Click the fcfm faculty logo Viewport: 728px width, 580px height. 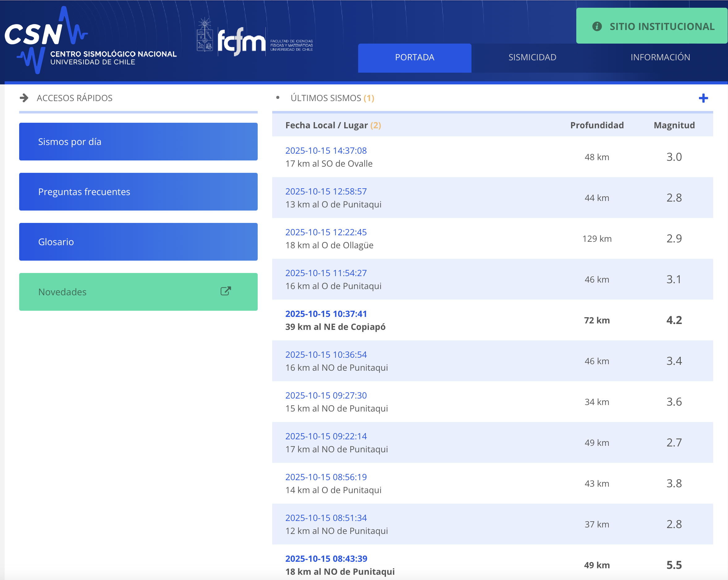pyautogui.click(x=241, y=41)
